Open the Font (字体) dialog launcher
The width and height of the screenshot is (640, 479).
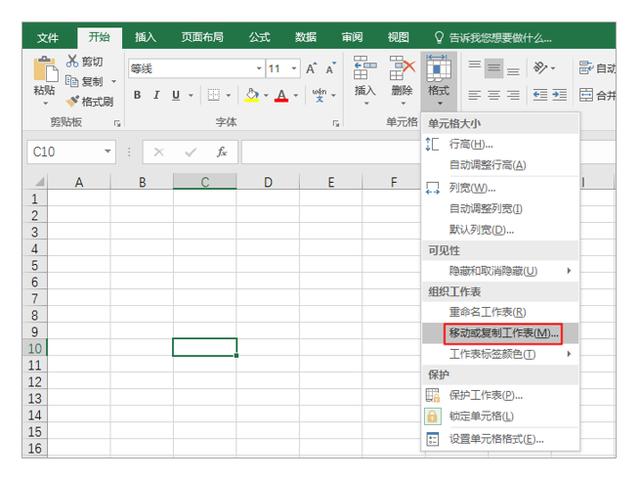[336, 123]
